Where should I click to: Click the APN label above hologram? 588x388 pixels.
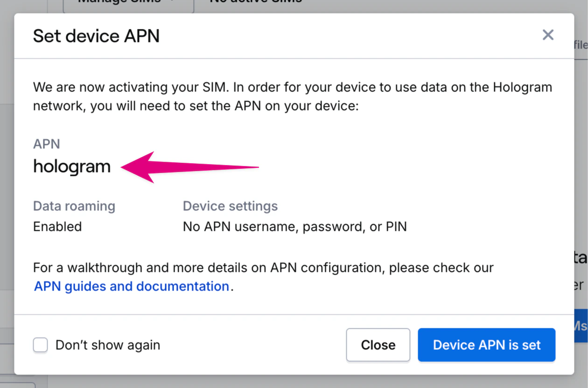[47, 144]
